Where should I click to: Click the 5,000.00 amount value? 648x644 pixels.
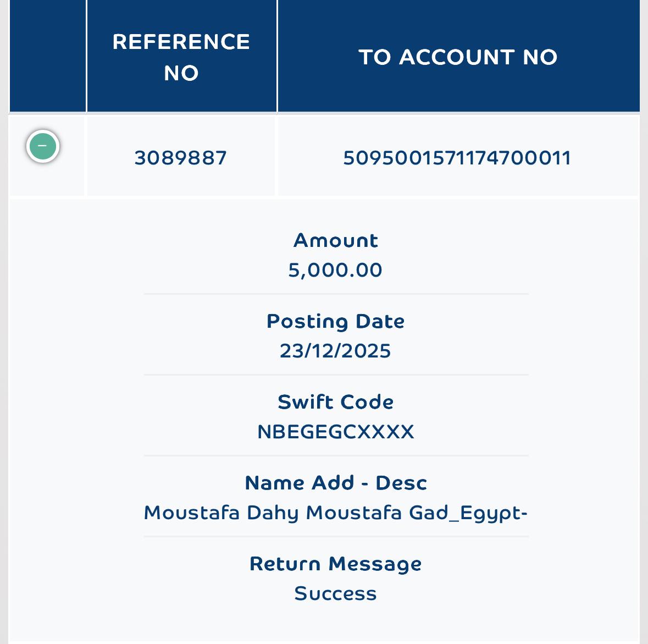(335, 270)
